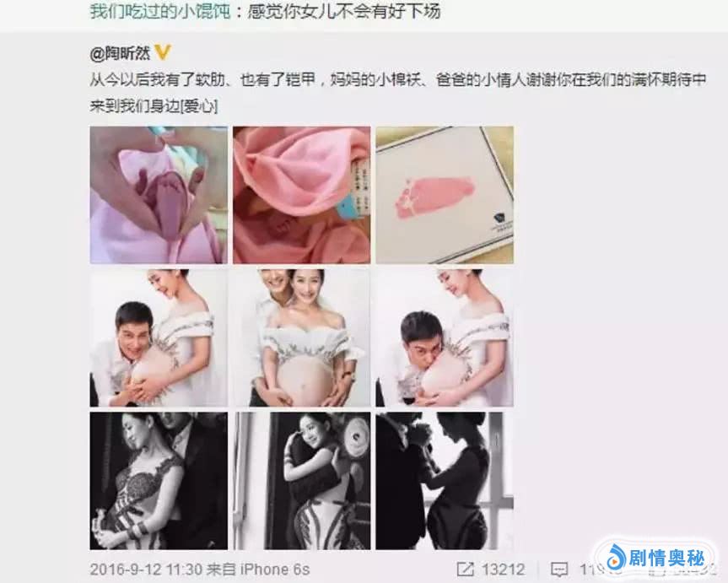Click the 来自 iPhone 6s source link
This screenshot has width=728, height=583.
[258, 570]
